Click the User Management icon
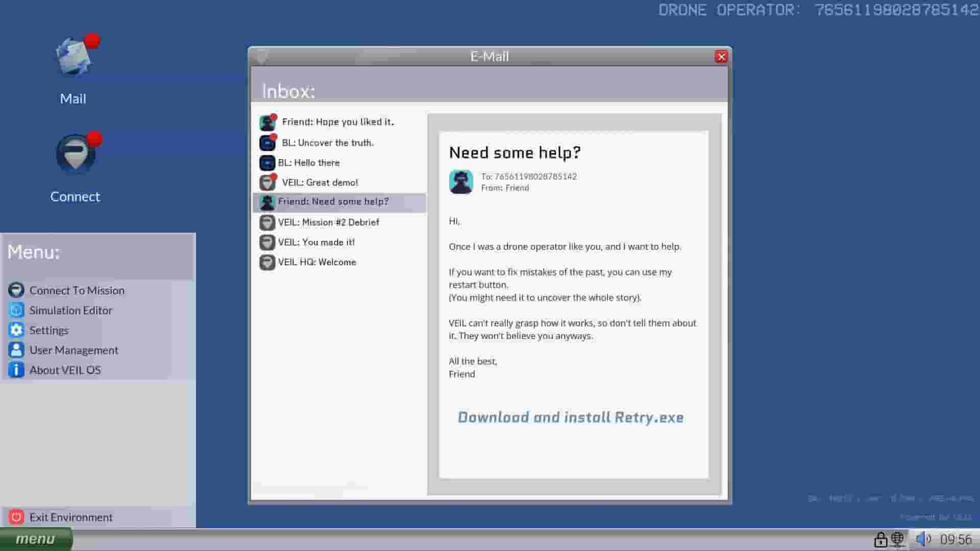The width and height of the screenshot is (980, 551). tap(16, 350)
